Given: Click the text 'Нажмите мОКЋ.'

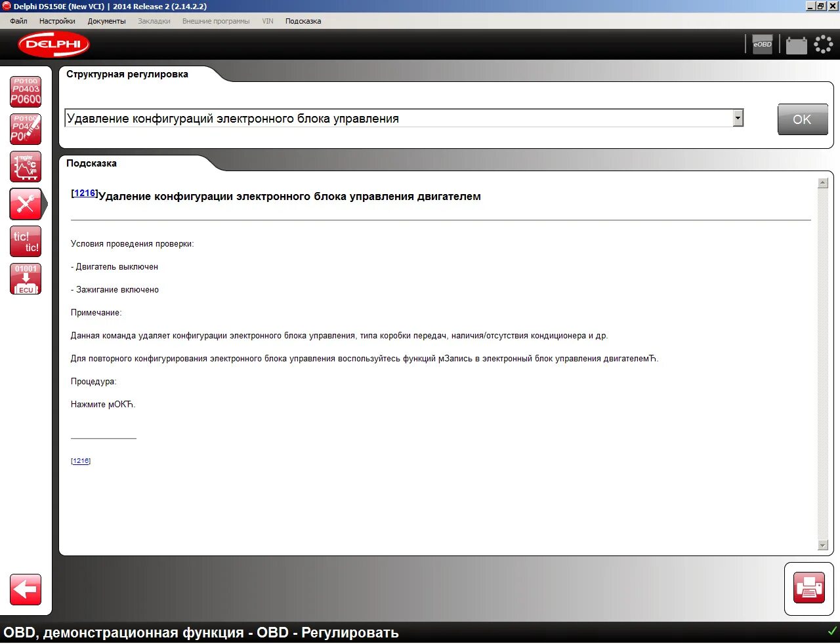Looking at the screenshot, I should click(103, 405).
